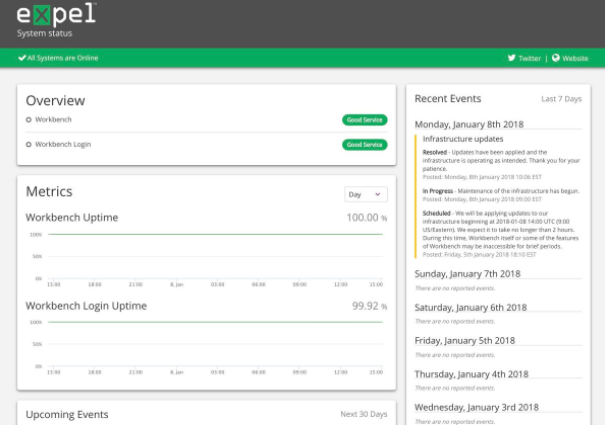This screenshot has width=605, height=425.
Task: Click the chevron arrow in Day selector
Action: pos(378,194)
